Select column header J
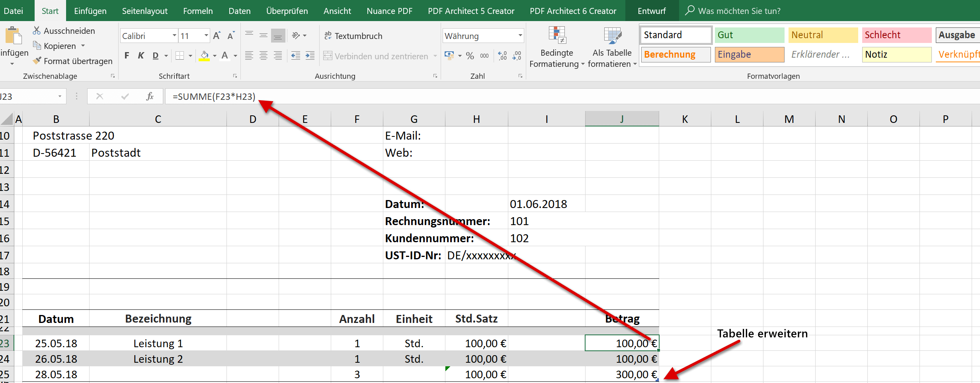 (x=622, y=119)
